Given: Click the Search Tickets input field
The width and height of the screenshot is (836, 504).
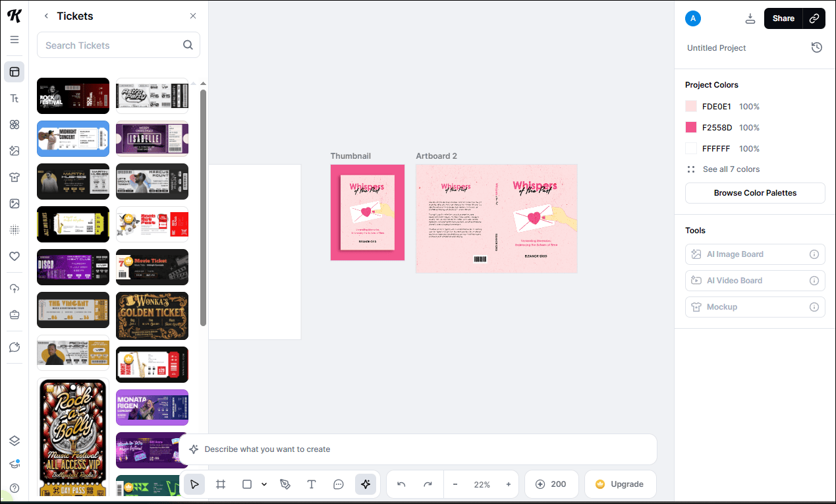Looking at the screenshot, I should (x=112, y=45).
